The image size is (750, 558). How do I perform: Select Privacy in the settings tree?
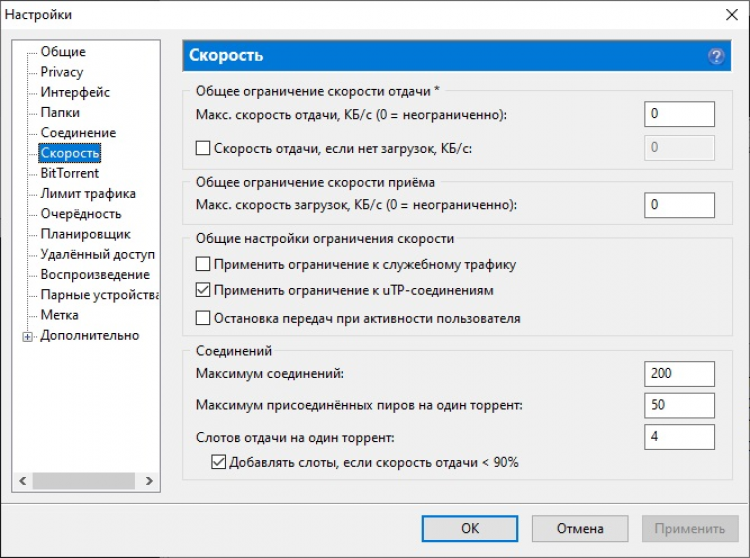(x=62, y=72)
